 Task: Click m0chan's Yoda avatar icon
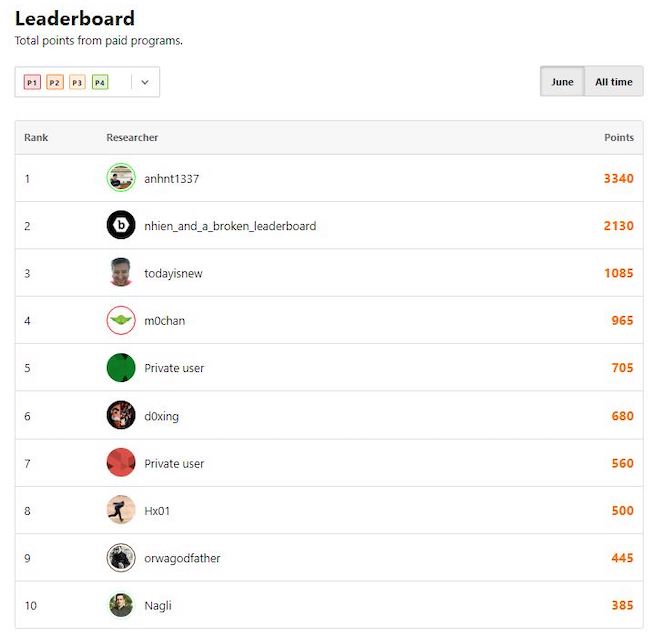(x=120, y=321)
